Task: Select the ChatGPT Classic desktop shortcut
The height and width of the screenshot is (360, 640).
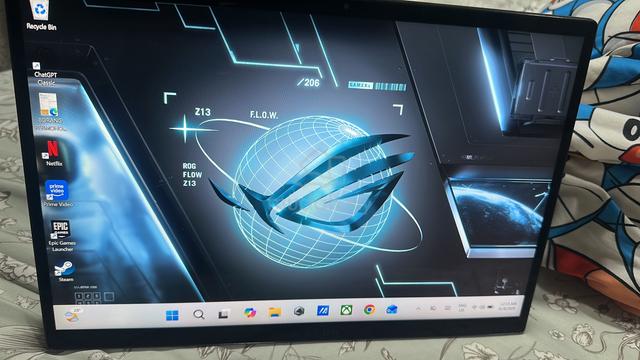Action: [x=45, y=74]
